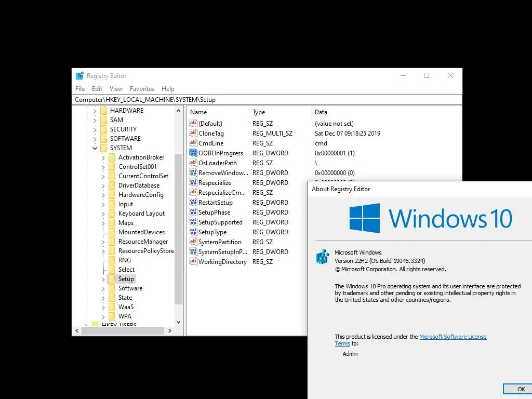Click the 'Sat Dec 07 09:18:25 2019' data cell
Viewport: 532px width, 399px height.
coord(348,134)
